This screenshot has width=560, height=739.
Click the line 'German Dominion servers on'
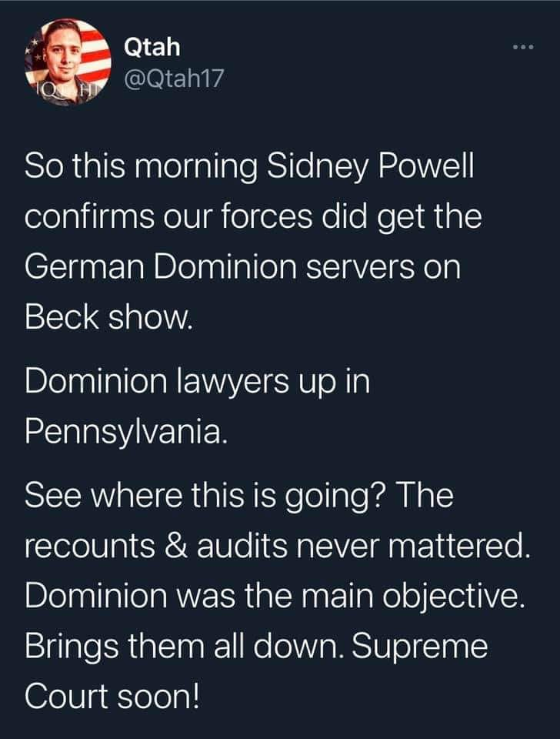point(242,266)
